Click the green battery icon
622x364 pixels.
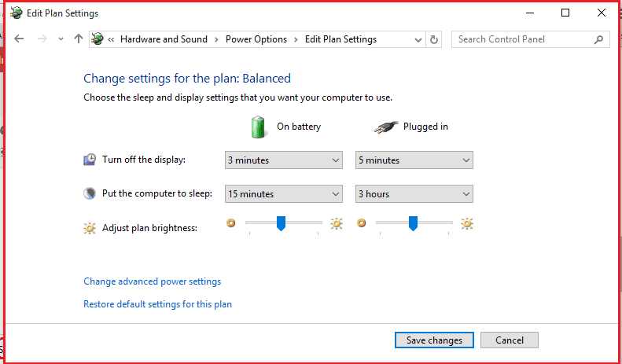click(x=258, y=127)
